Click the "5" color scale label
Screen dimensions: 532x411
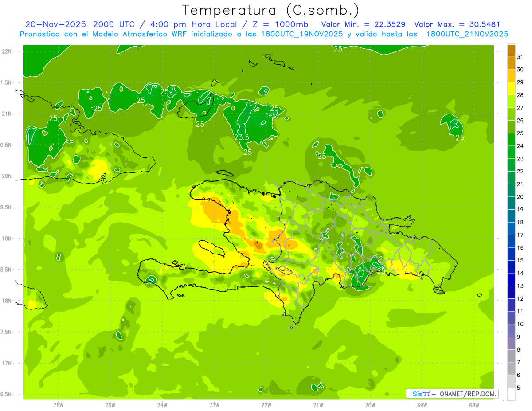(x=519, y=388)
